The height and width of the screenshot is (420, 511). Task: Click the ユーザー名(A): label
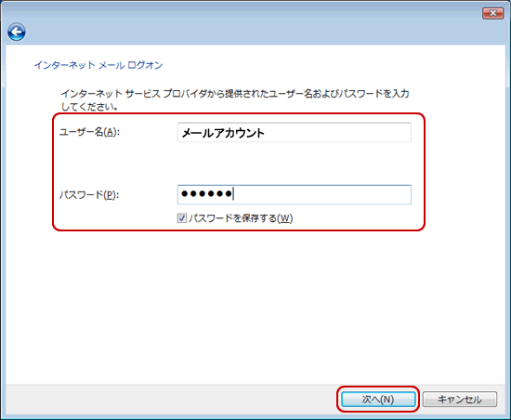[x=89, y=132]
